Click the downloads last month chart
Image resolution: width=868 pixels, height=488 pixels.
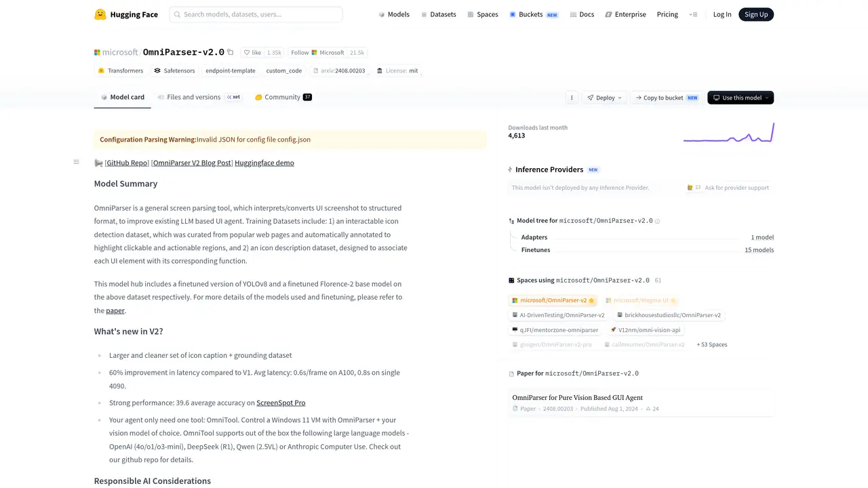728,132
